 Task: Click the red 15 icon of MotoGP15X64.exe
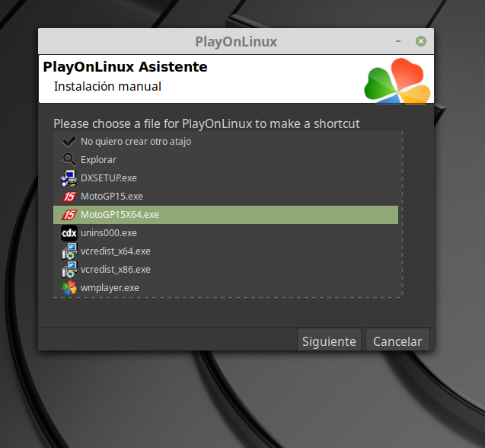click(69, 215)
